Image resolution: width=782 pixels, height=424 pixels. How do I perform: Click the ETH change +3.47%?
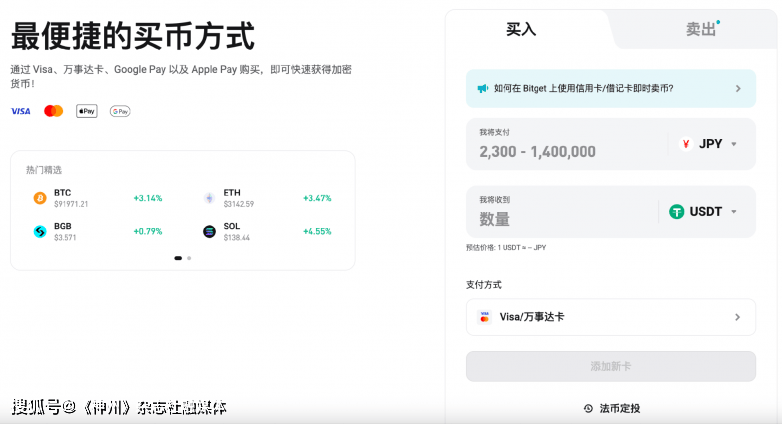click(317, 198)
